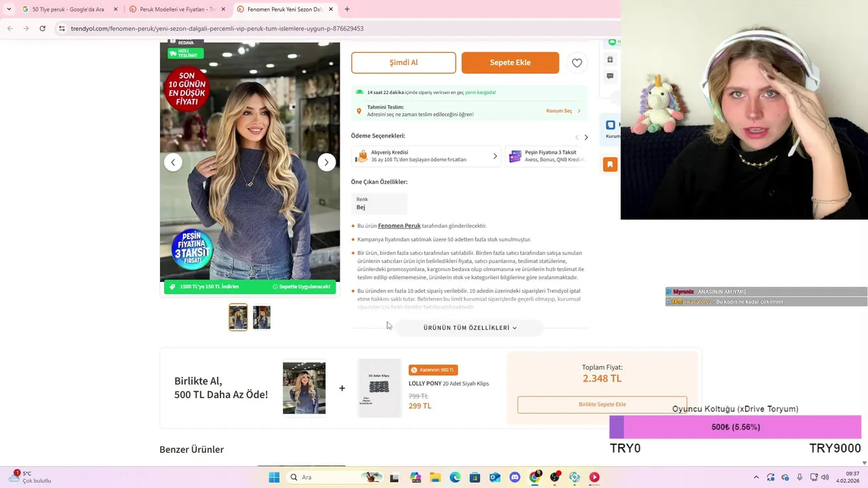Screen dimensions: 868x488
Task: Open the red play-button app in taskbar
Action: point(595,477)
